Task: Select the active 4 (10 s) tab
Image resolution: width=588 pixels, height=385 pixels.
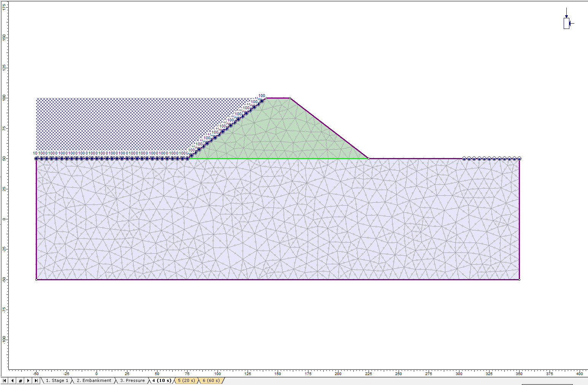Action: pos(162,380)
